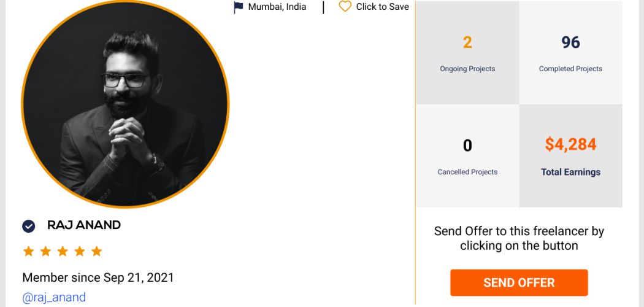
Task: Click the fifth rating star
Action: click(97, 251)
